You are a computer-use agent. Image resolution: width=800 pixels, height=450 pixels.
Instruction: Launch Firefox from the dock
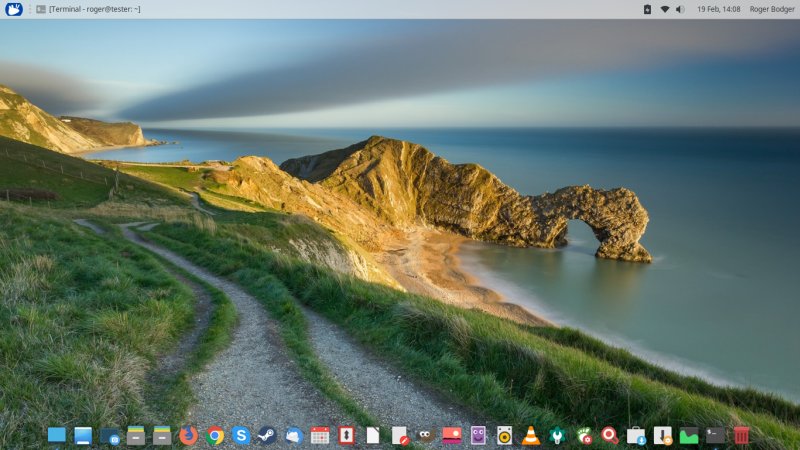[189, 435]
